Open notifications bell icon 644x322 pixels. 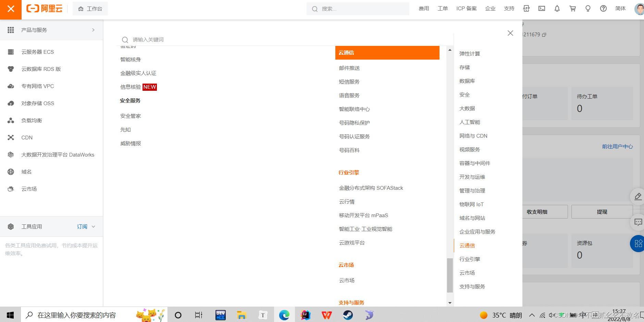click(x=557, y=9)
